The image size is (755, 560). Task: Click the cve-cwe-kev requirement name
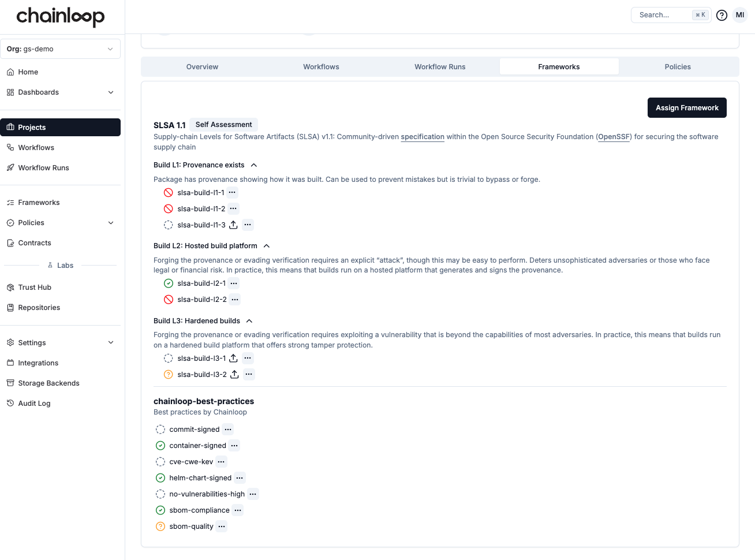coord(191,462)
